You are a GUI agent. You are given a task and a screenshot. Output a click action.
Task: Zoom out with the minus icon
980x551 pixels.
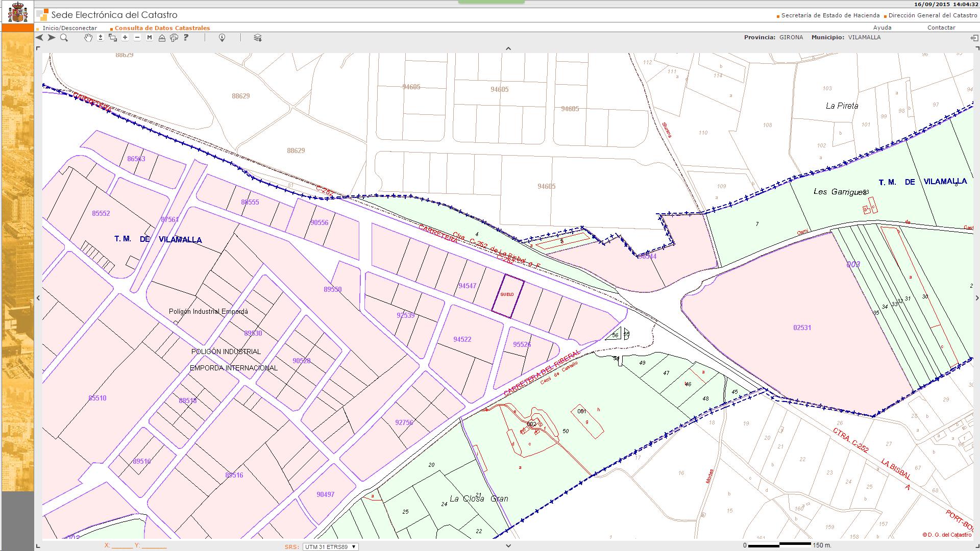click(137, 38)
